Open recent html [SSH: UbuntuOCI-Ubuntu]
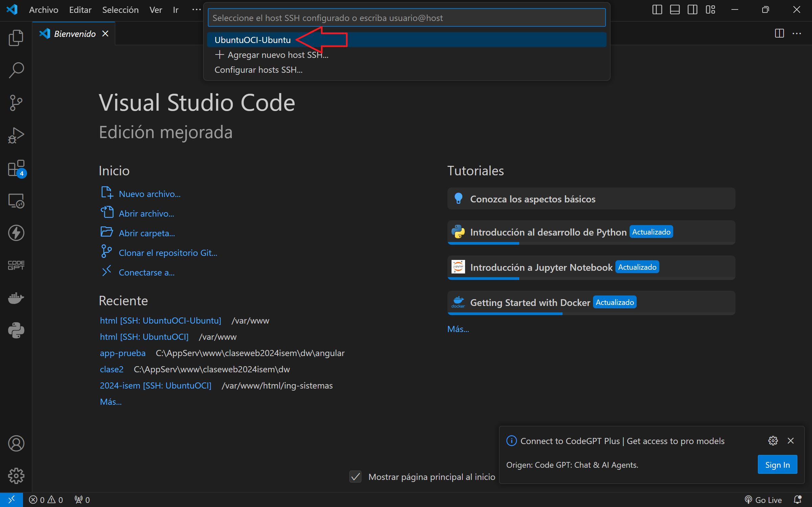Screen dimensions: 812x507 (160, 321)
